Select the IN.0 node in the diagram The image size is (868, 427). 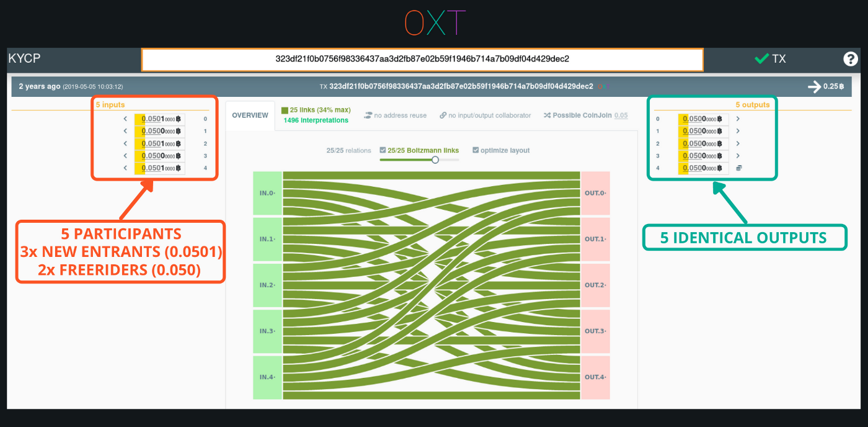(x=267, y=193)
